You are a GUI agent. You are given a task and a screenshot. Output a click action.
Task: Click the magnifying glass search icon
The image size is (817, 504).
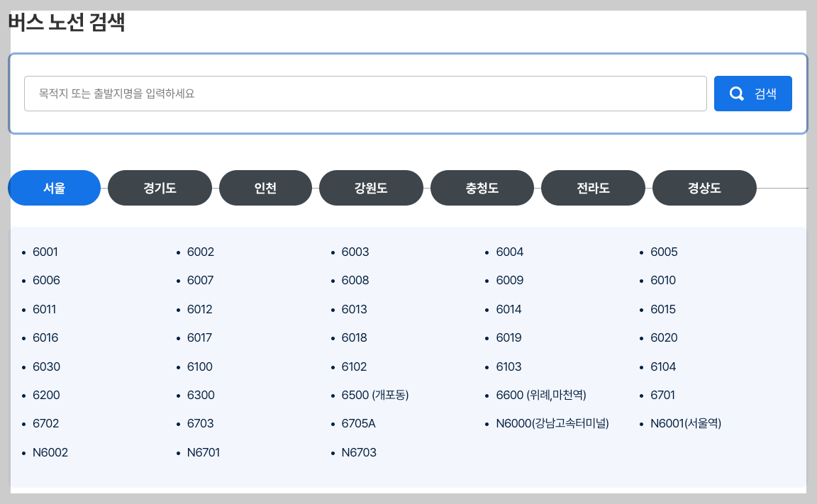pyautogui.click(x=735, y=93)
